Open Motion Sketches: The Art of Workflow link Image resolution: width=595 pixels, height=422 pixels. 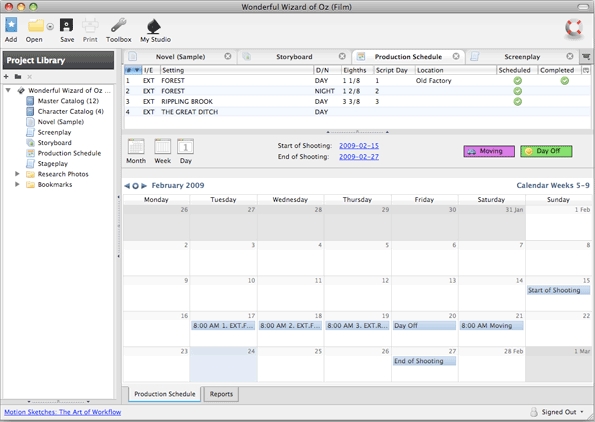coord(63,412)
